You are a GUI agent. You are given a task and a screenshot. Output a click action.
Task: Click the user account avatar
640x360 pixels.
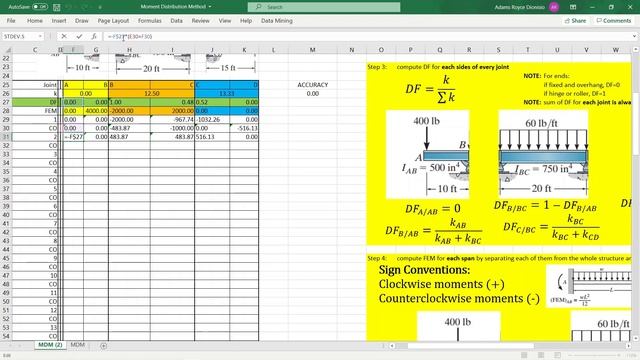point(554,7)
